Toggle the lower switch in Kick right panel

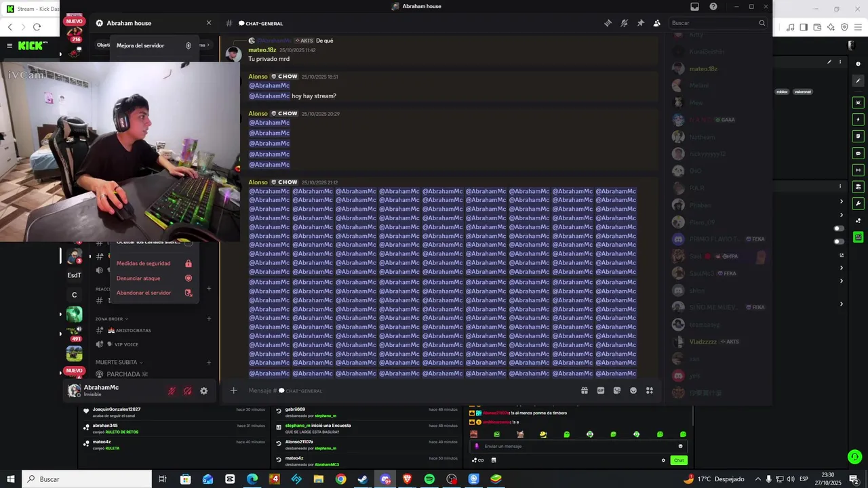(x=839, y=241)
